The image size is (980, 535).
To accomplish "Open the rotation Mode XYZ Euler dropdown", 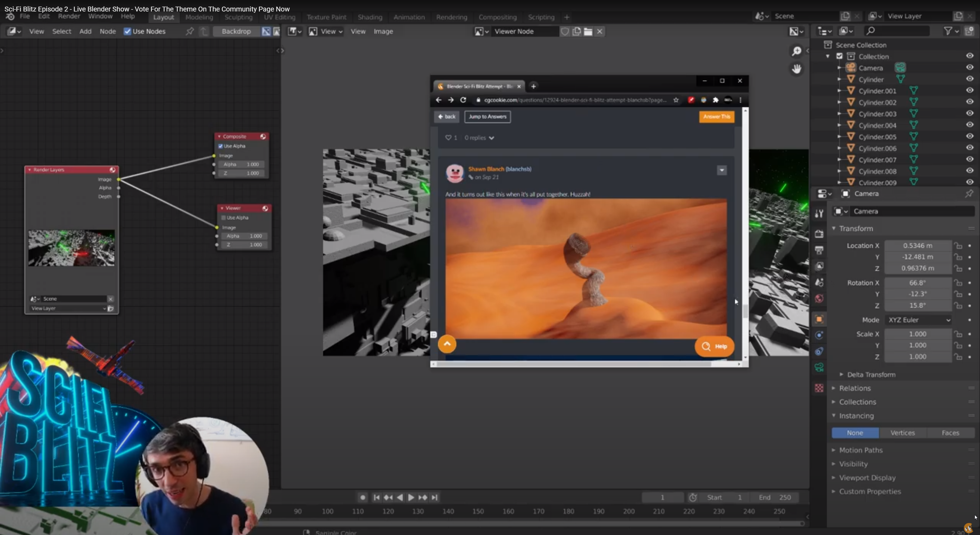I will point(918,320).
